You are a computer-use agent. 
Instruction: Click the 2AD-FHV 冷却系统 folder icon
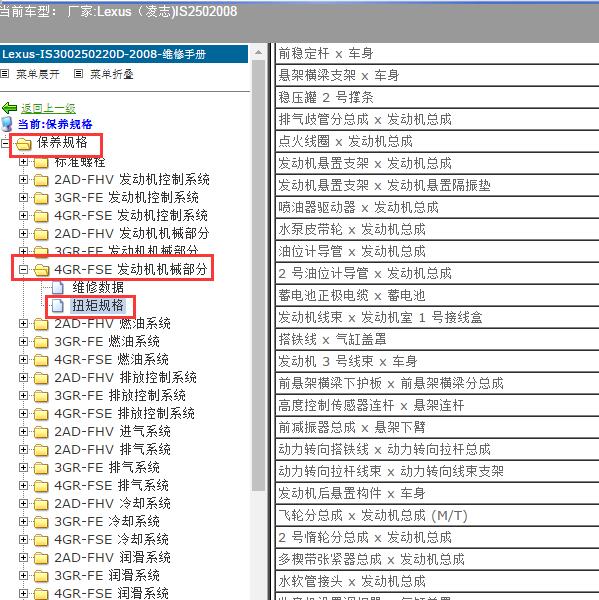[41, 504]
